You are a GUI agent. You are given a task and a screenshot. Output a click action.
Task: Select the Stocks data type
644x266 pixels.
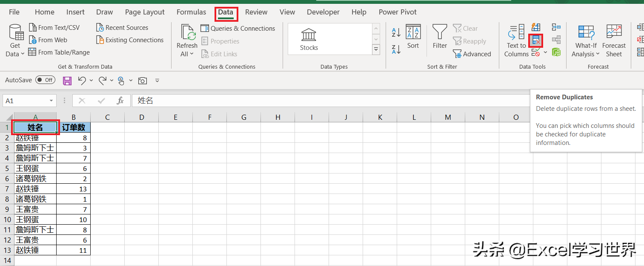(309, 40)
